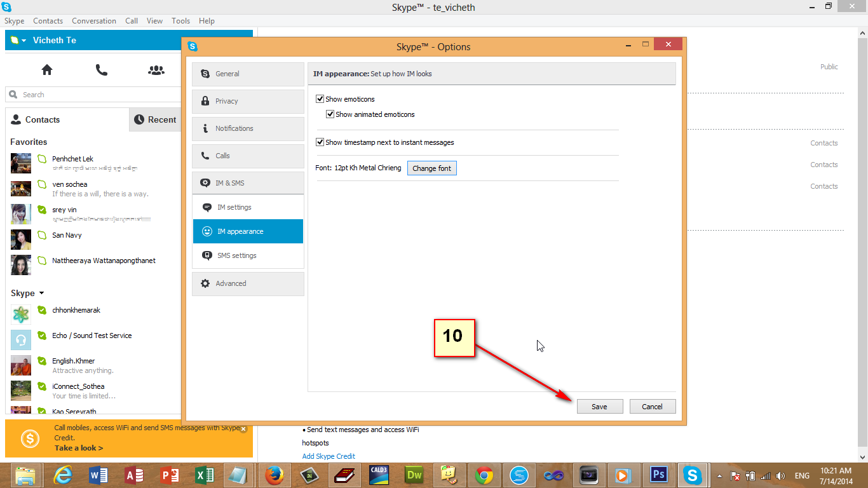Toggle the Show emoticons checkbox
868x488 pixels.
coord(320,99)
